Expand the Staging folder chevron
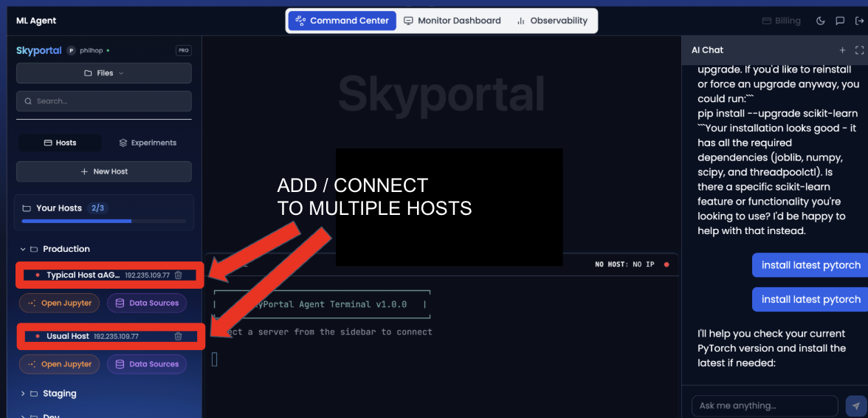Viewport: 868px width, 418px height. tap(23, 394)
